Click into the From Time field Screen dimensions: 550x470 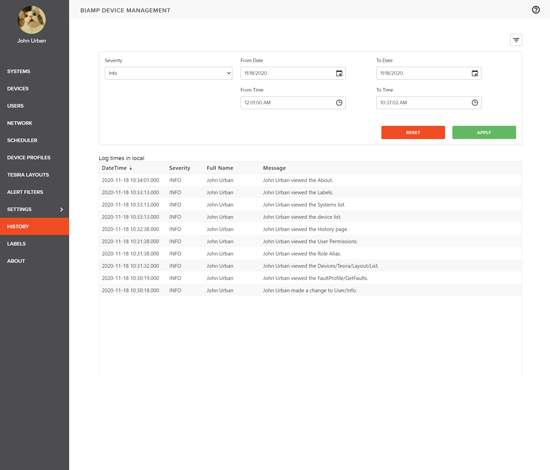coord(293,103)
